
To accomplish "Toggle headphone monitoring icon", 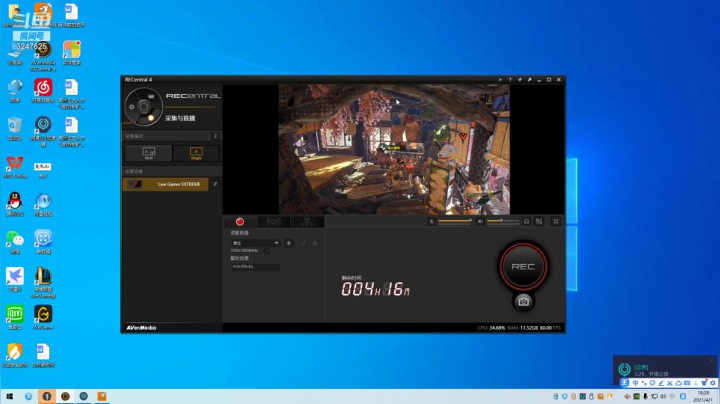I will coord(527,221).
